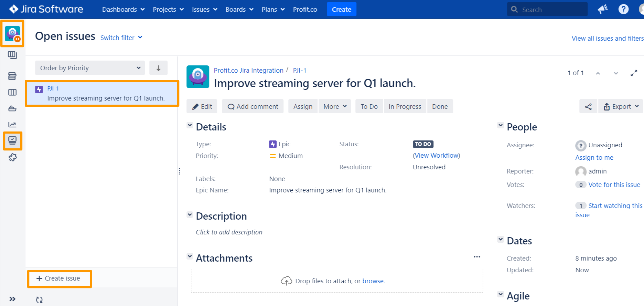Image resolution: width=644 pixels, height=306 pixels.
Task: Open the Reports chart sidebar icon
Action: 12,125
